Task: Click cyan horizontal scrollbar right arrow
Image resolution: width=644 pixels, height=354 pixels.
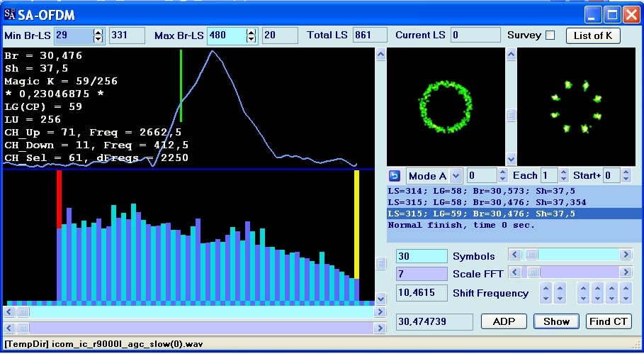Action: point(380,312)
